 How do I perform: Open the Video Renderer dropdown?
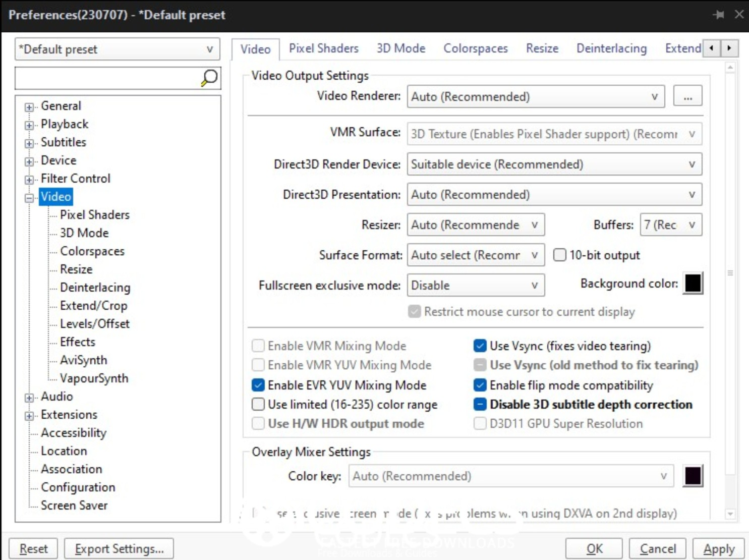click(x=536, y=96)
